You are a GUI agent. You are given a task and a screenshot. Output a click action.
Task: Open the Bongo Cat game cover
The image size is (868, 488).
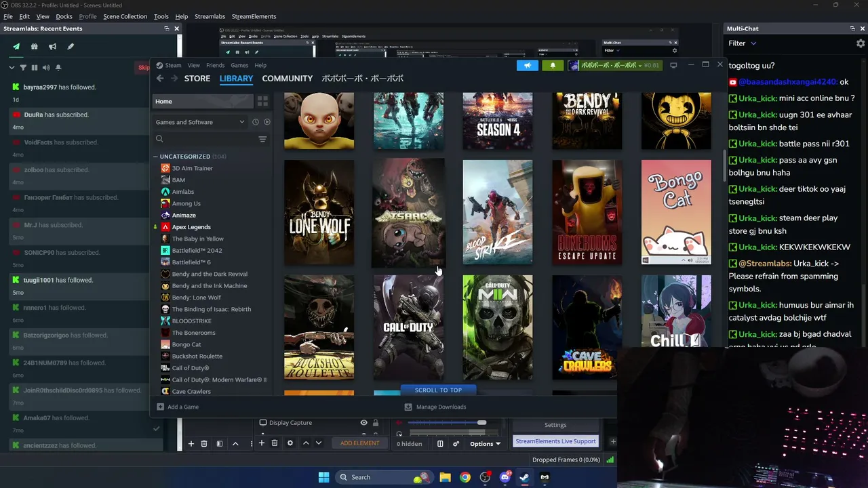click(676, 212)
